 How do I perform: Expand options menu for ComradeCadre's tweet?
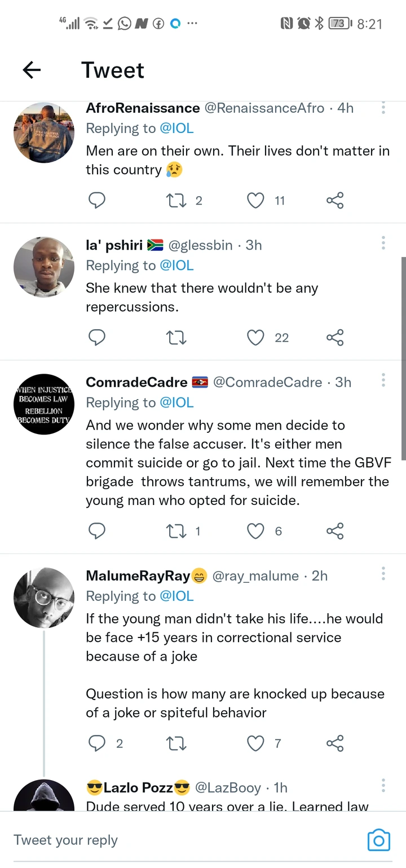pos(383,380)
